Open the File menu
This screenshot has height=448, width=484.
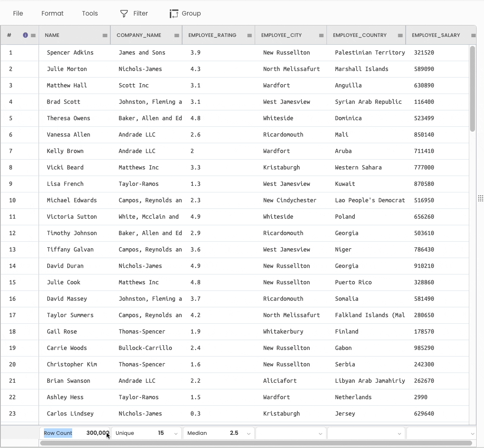click(18, 14)
